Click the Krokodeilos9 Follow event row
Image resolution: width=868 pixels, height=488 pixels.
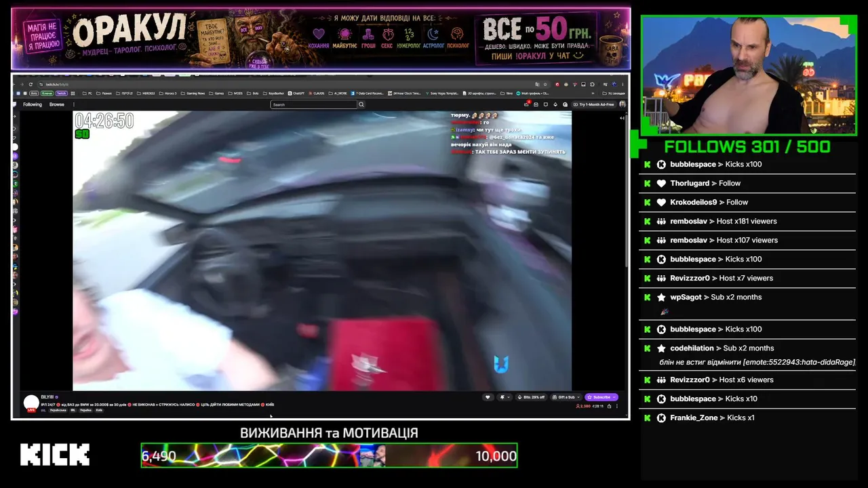747,202
